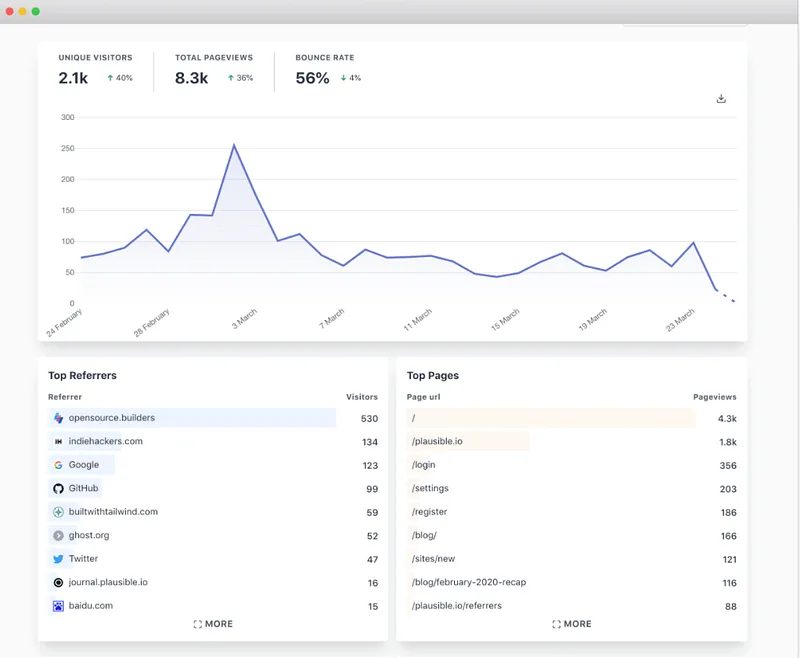
Task: Click the builtwithtailwind.com favicon
Action: [x=58, y=511]
